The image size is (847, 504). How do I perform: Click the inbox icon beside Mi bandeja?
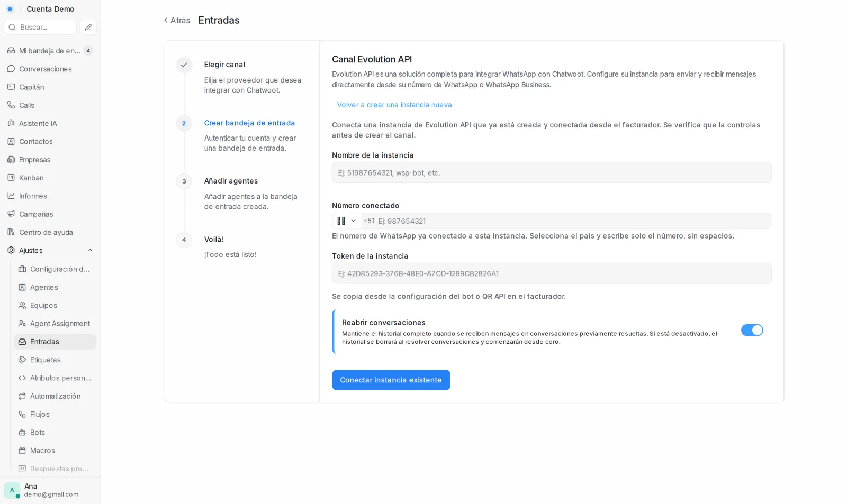[x=11, y=51]
